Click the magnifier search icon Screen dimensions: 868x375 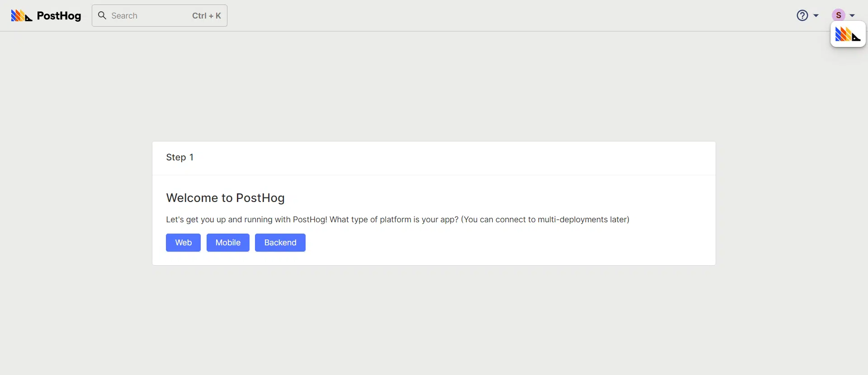pyautogui.click(x=102, y=15)
